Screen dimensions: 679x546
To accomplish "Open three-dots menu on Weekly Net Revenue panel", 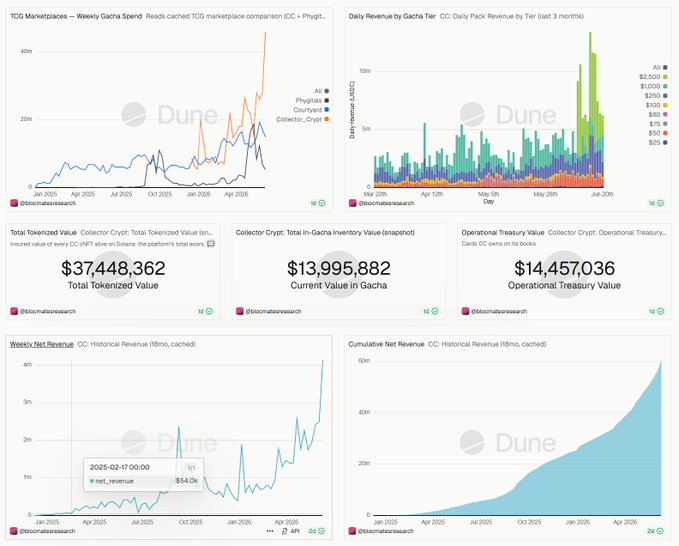I will click(x=270, y=531).
